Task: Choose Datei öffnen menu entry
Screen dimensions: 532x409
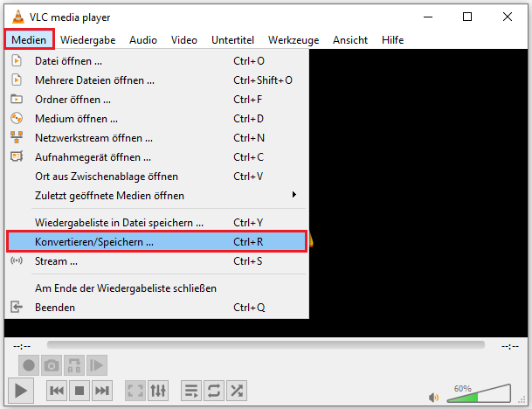Action: [156, 61]
